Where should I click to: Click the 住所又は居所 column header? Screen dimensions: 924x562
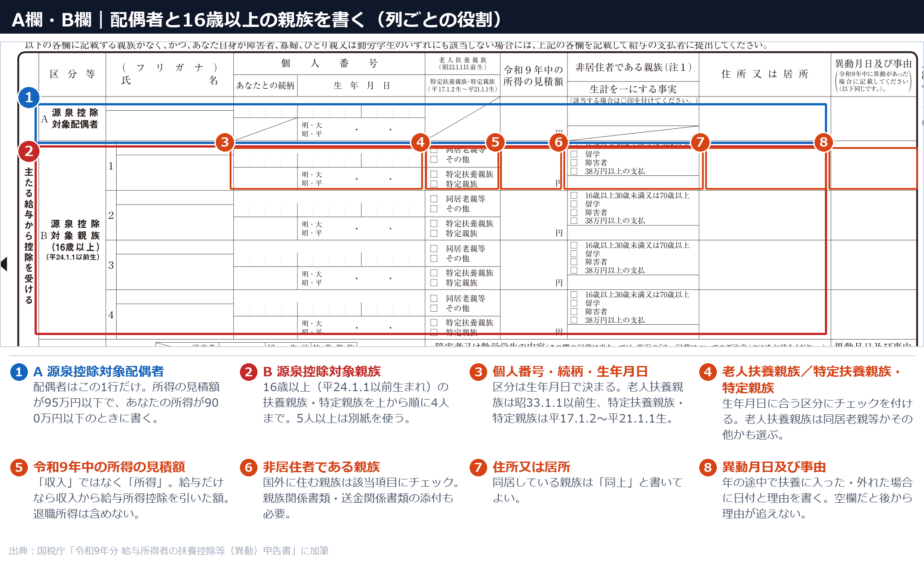(765, 74)
